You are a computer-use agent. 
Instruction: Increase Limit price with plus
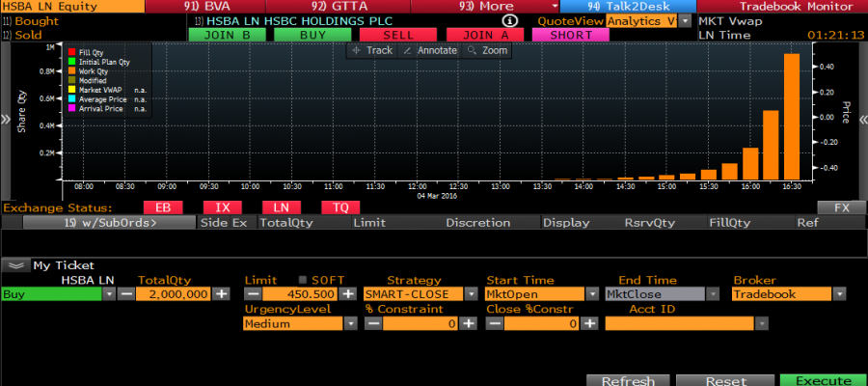point(347,294)
